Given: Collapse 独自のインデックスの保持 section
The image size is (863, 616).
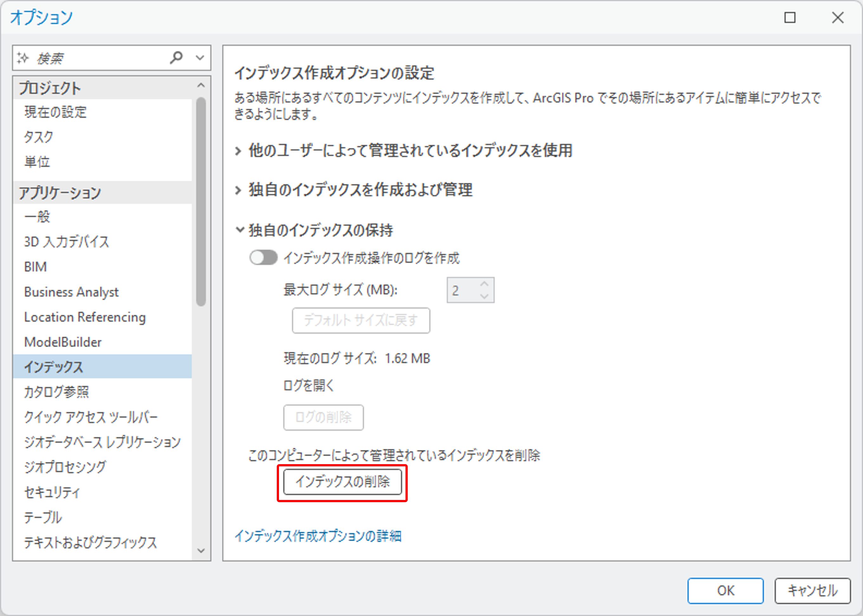Looking at the screenshot, I should tap(239, 230).
